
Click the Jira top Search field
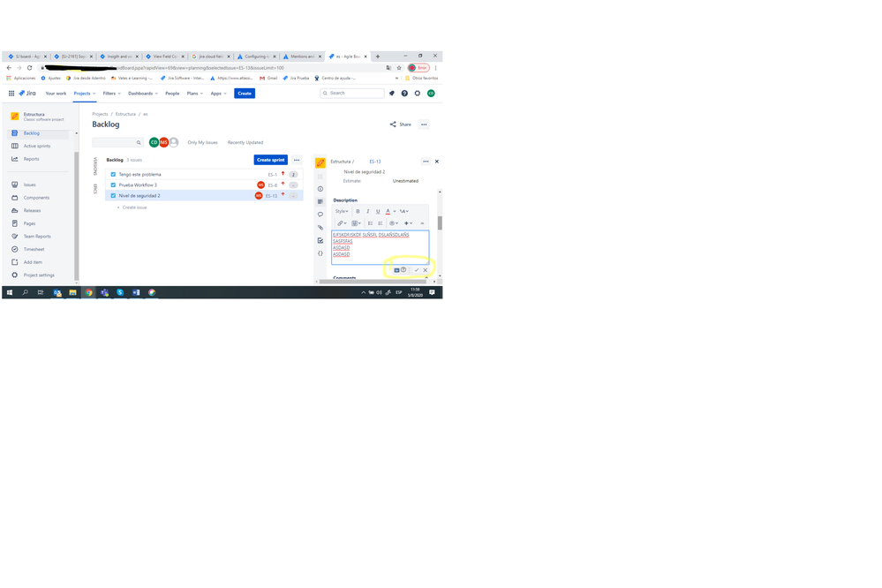tap(352, 94)
